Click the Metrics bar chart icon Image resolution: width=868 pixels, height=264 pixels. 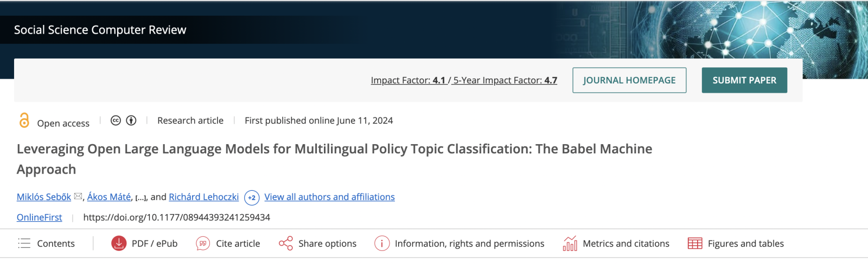(x=570, y=243)
